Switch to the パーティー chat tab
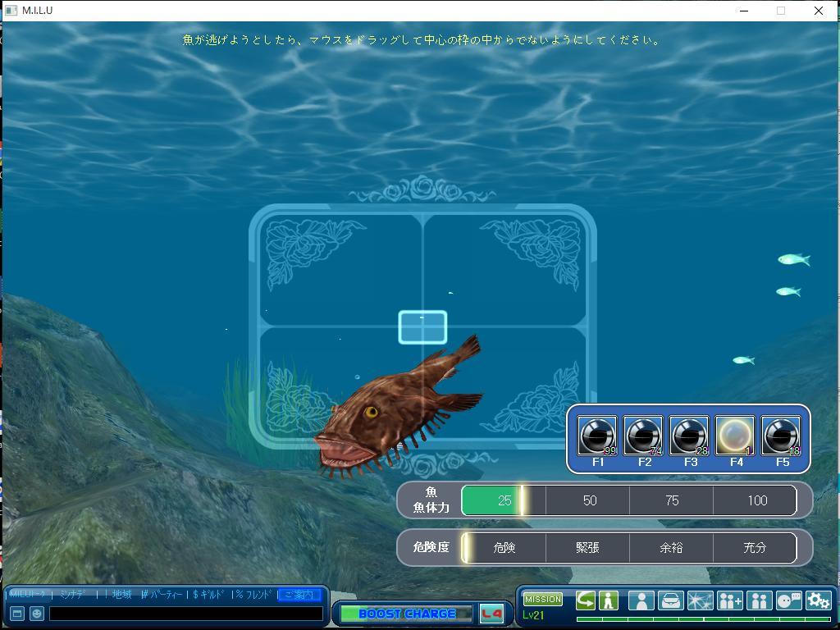Image resolution: width=840 pixels, height=630 pixels. (162, 595)
